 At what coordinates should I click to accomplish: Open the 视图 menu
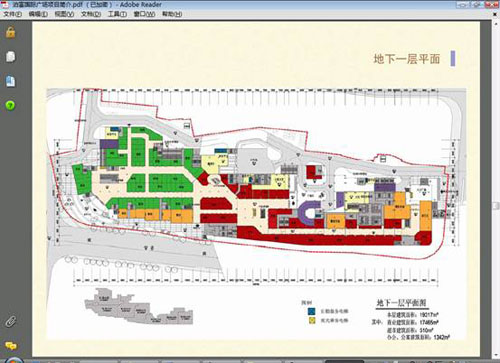(x=64, y=14)
